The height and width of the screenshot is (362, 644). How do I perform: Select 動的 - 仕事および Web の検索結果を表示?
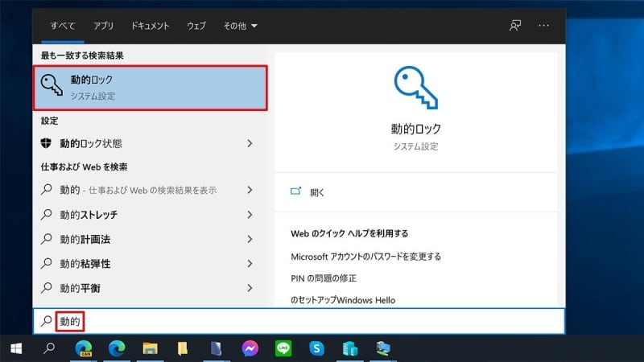point(151,190)
